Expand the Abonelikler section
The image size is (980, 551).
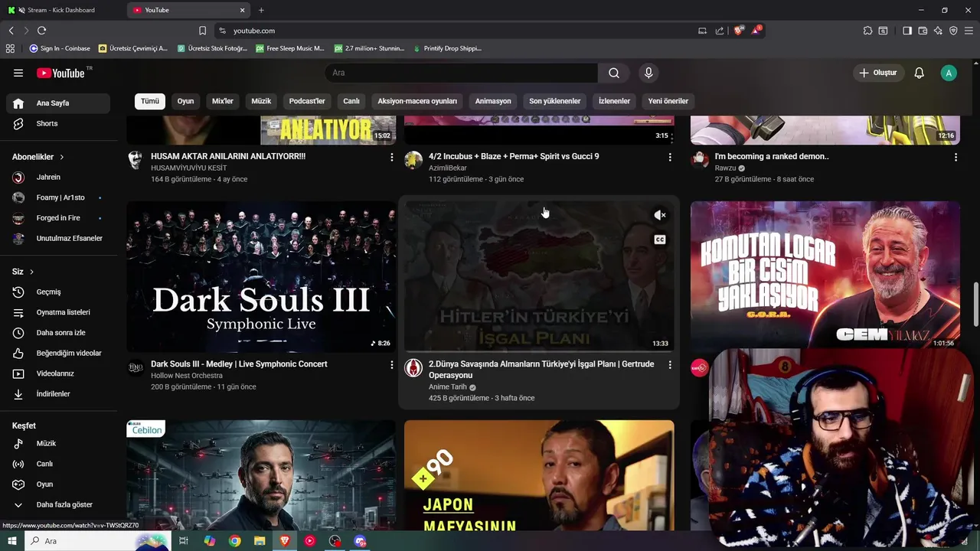[x=38, y=157]
